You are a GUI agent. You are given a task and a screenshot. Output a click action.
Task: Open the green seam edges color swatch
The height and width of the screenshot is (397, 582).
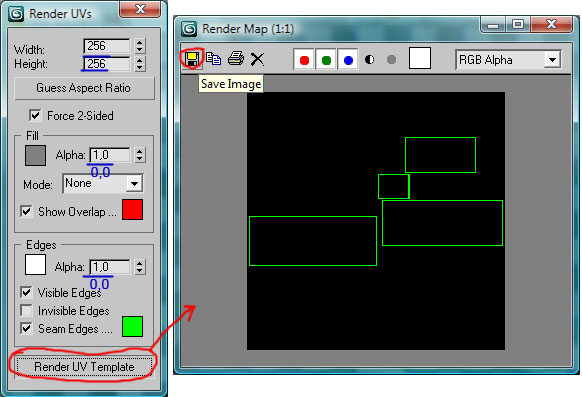(x=133, y=327)
